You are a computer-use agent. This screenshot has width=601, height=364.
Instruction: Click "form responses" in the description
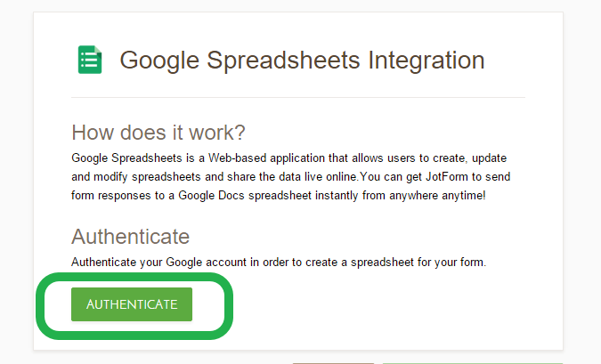pyautogui.click(x=108, y=195)
